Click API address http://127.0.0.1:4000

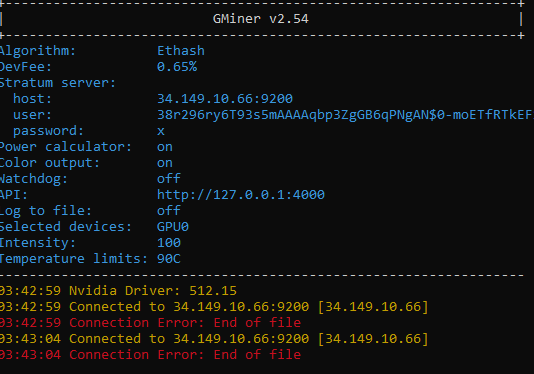(x=241, y=195)
